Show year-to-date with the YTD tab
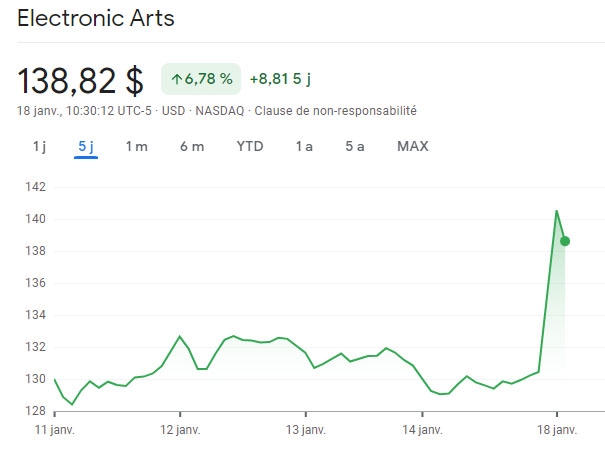Image resolution: width=605 pixels, height=453 pixels. (250, 147)
